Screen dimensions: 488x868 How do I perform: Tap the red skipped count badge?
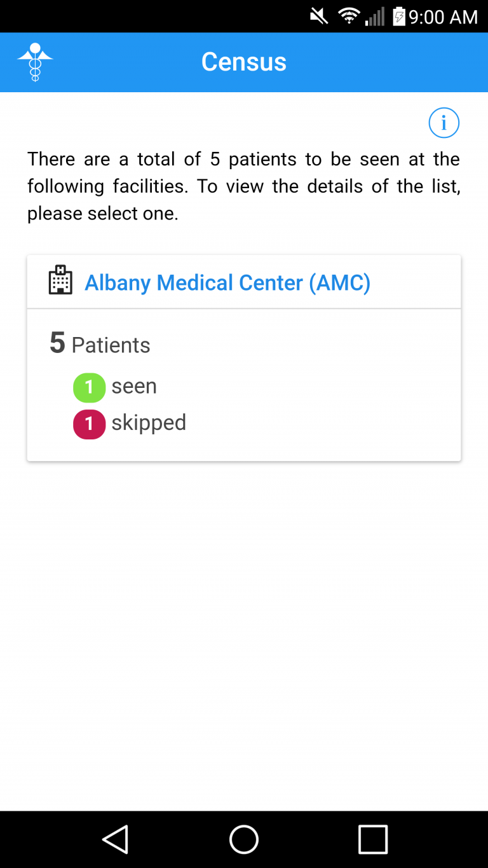tap(89, 424)
